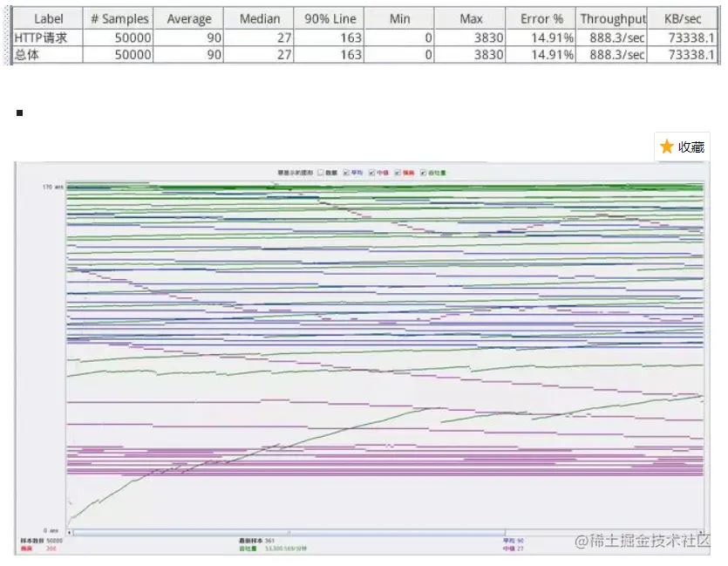Uncheck the 平均 checkbox in graph legend
This screenshot has width=728, height=566.
(346, 173)
